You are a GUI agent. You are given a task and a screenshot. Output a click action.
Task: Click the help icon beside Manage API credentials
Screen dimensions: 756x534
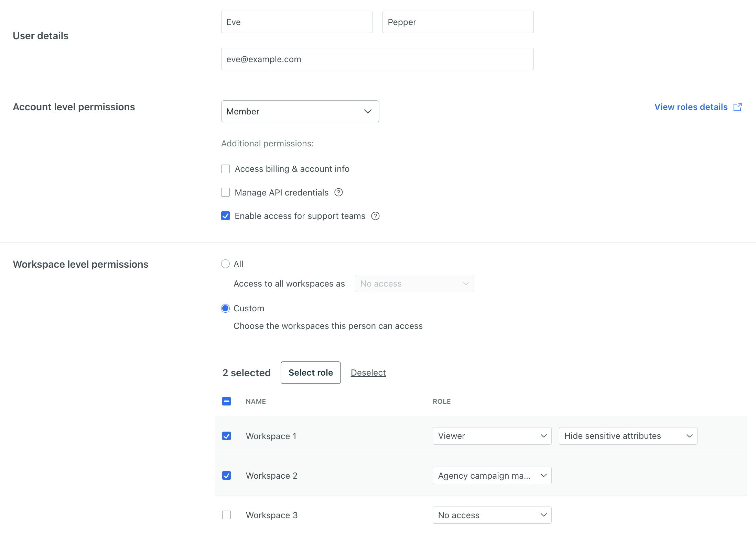point(339,192)
